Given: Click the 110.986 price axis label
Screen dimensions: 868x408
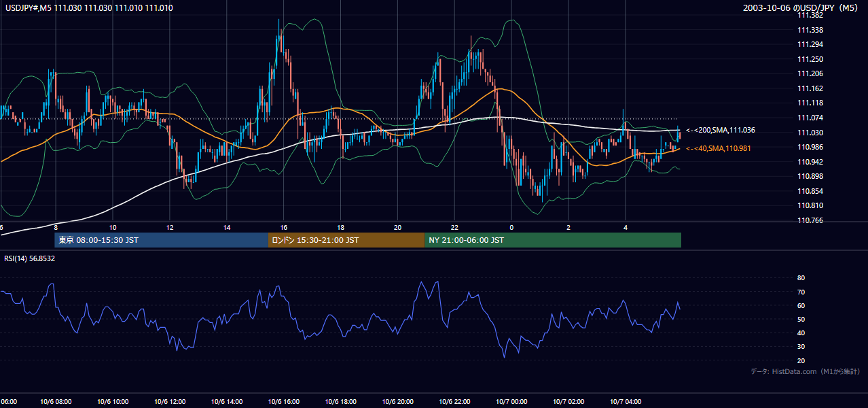Looking at the screenshot, I should [810, 147].
